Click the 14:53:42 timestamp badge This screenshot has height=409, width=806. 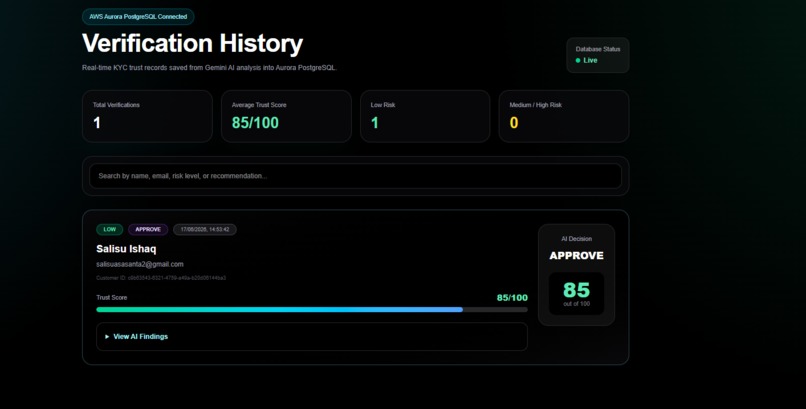tap(205, 229)
